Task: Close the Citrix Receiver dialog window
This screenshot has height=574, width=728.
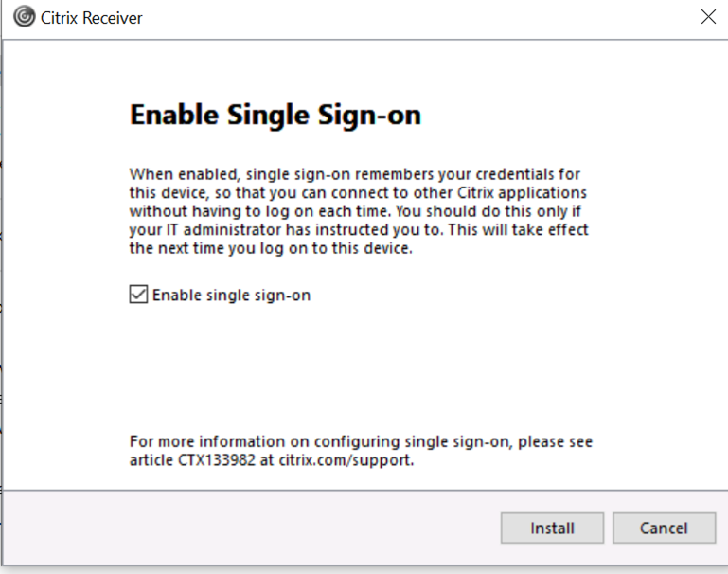Action: (x=708, y=17)
